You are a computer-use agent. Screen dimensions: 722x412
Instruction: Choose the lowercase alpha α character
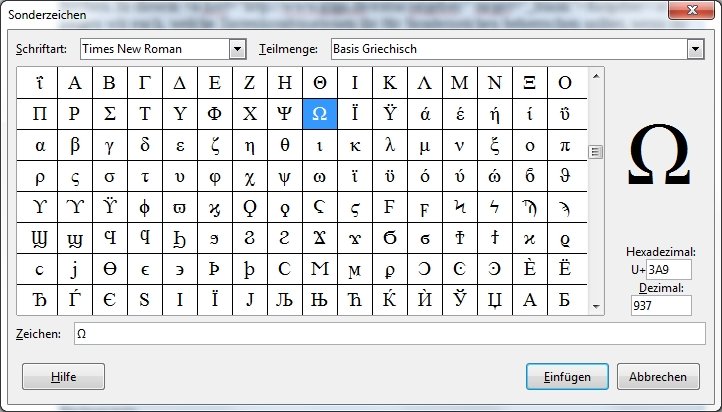click(x=39, y=145)
